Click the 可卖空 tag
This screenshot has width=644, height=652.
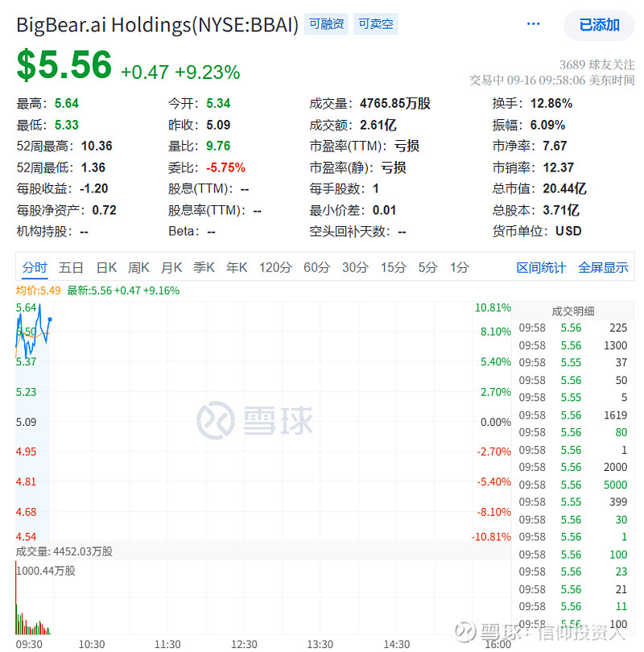point(375,23)
